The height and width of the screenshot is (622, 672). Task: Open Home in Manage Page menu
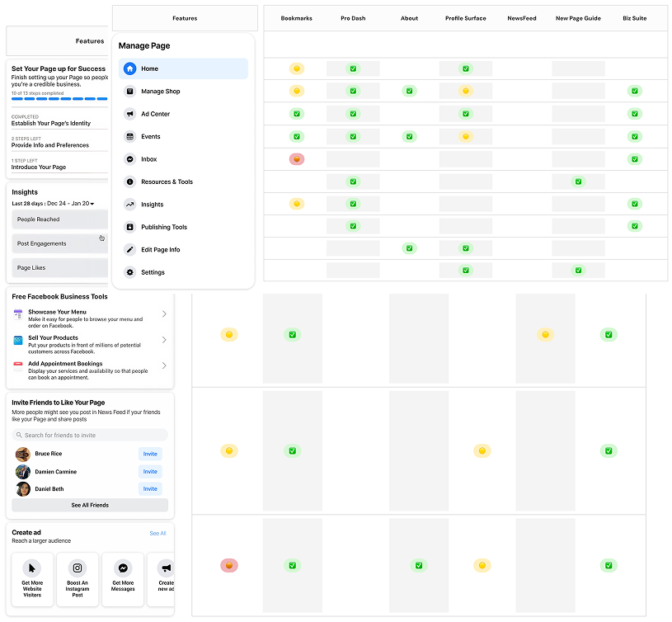tap(183, 68)
